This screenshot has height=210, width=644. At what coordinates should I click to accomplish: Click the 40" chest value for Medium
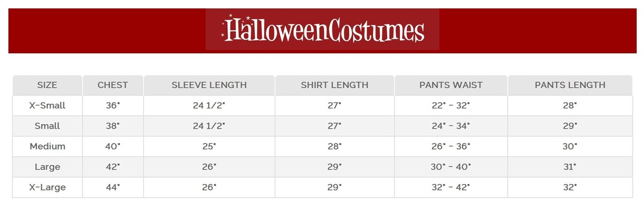pyautogui.click(x=113, y=147)
